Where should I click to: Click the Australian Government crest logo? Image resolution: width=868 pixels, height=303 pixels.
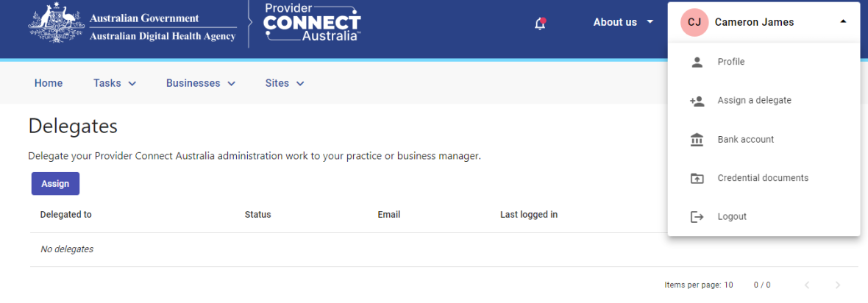click(x=52, y=23)
